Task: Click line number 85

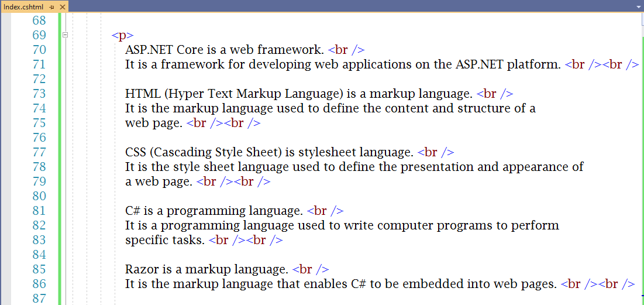Action: point(39,269)
